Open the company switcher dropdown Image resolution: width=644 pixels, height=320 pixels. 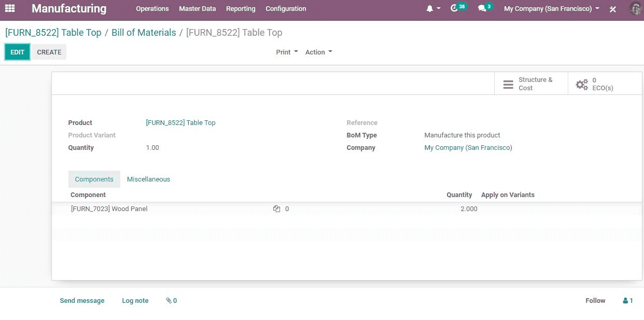point(552,9)
